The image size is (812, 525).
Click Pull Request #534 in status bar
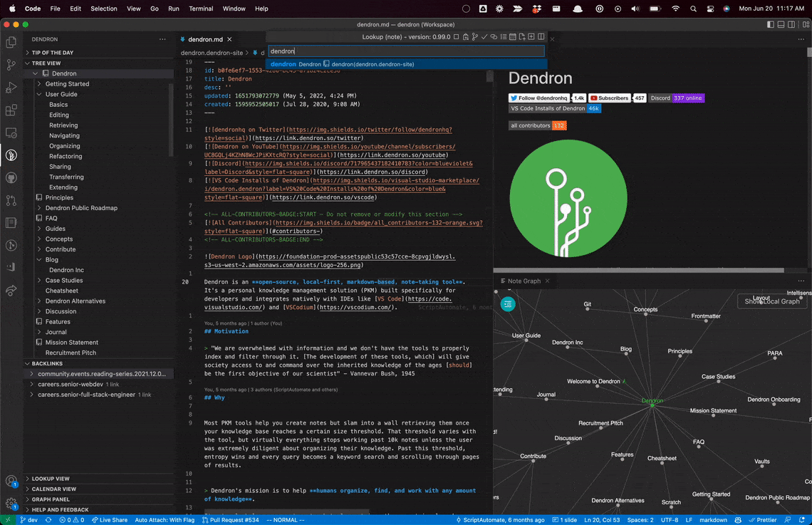coord(230,520)
